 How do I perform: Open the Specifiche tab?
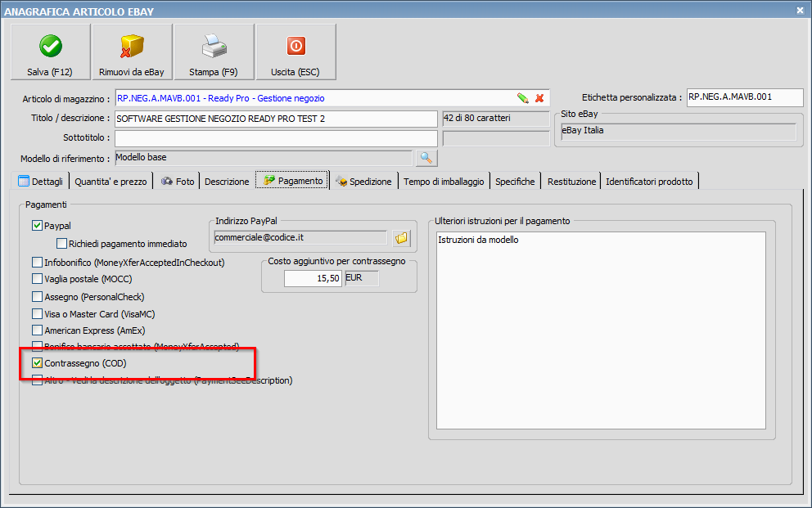click(515, 182)
